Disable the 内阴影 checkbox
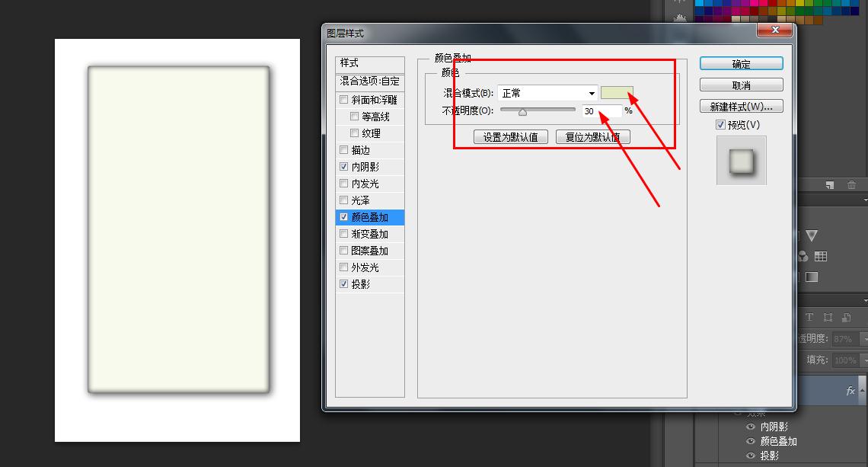The height and width of the screenshot is (467, 868). [344, 166]
